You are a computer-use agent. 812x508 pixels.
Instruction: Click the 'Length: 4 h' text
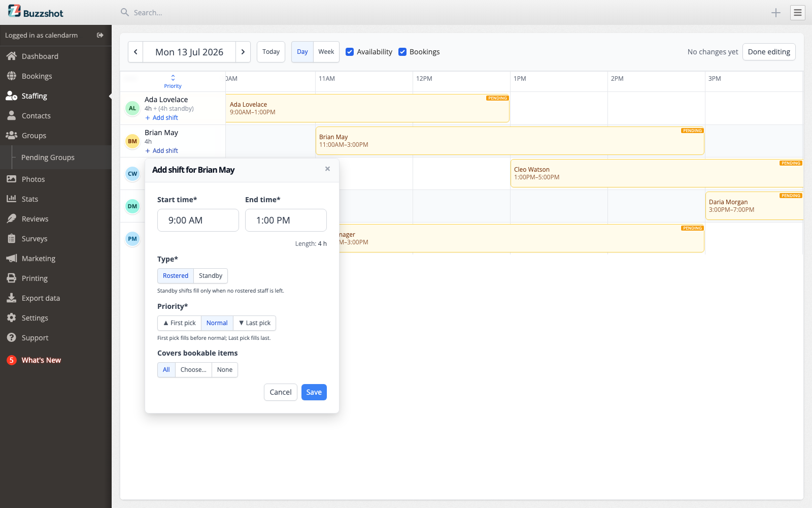click(x=311, y=244)
